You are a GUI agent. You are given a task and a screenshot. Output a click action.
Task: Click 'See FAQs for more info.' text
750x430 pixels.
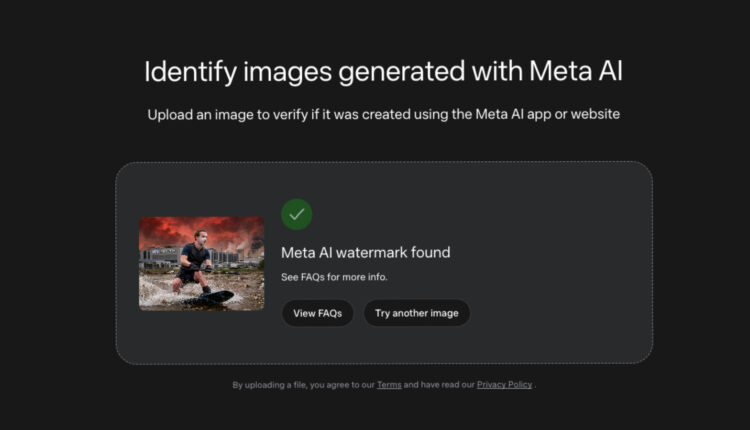point(334,277)
